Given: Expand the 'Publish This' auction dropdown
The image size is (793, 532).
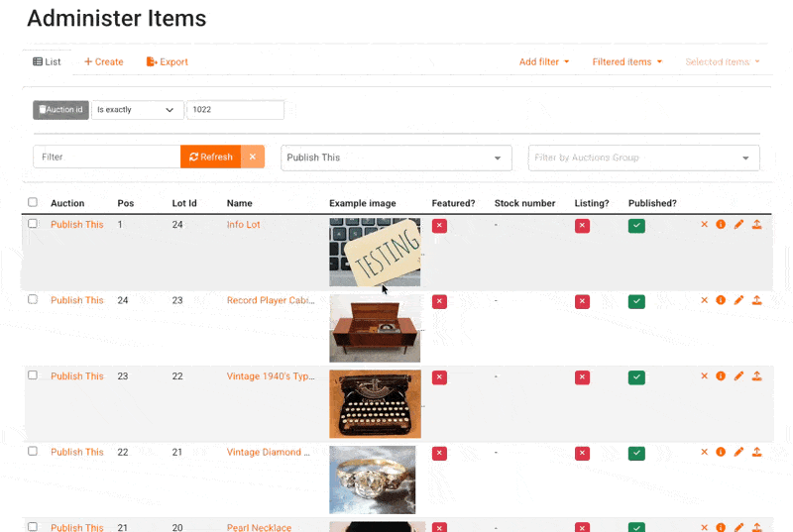Looking at the screenshot, I should pos(396,158).
